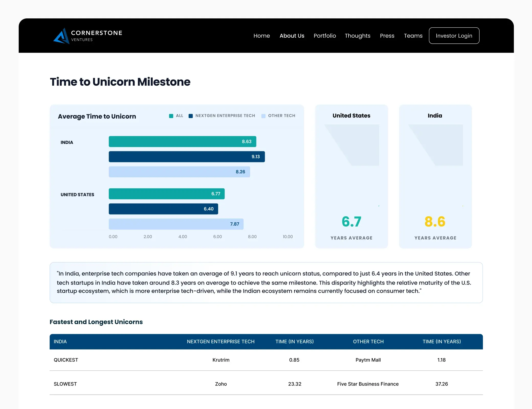This screenshot has width=532, height=409.
Task: Select India's 8.26 other tech bar
Action: click(x=179, y=172)
